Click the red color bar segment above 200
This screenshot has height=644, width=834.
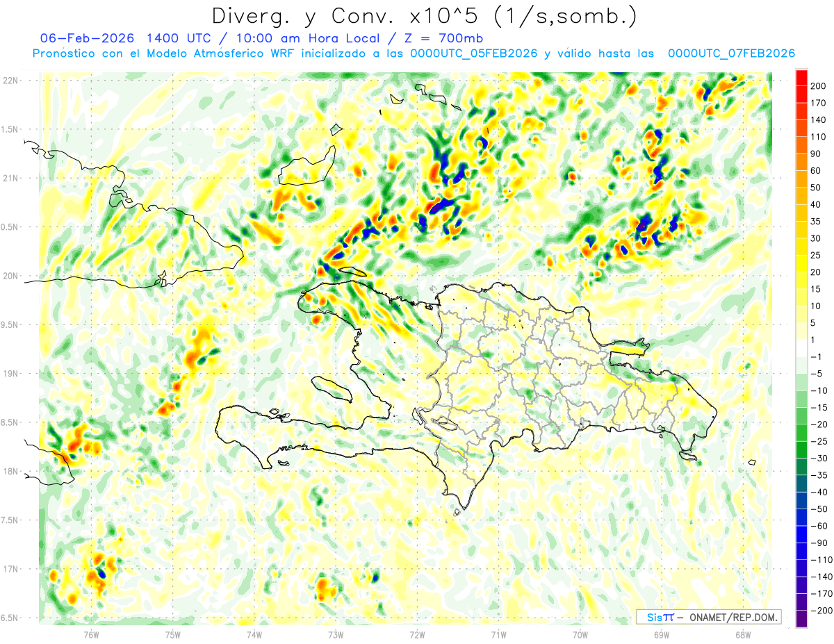coord(801,79)
